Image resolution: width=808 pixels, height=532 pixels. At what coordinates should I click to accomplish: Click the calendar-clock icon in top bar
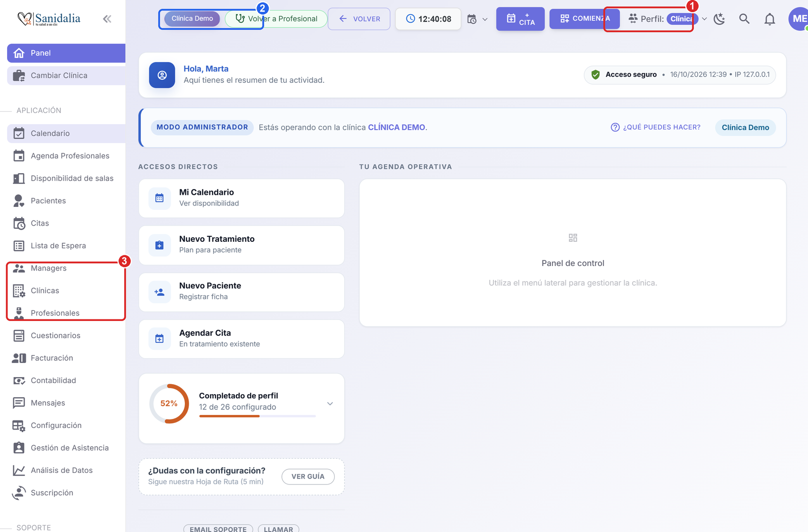pos(472,19)
